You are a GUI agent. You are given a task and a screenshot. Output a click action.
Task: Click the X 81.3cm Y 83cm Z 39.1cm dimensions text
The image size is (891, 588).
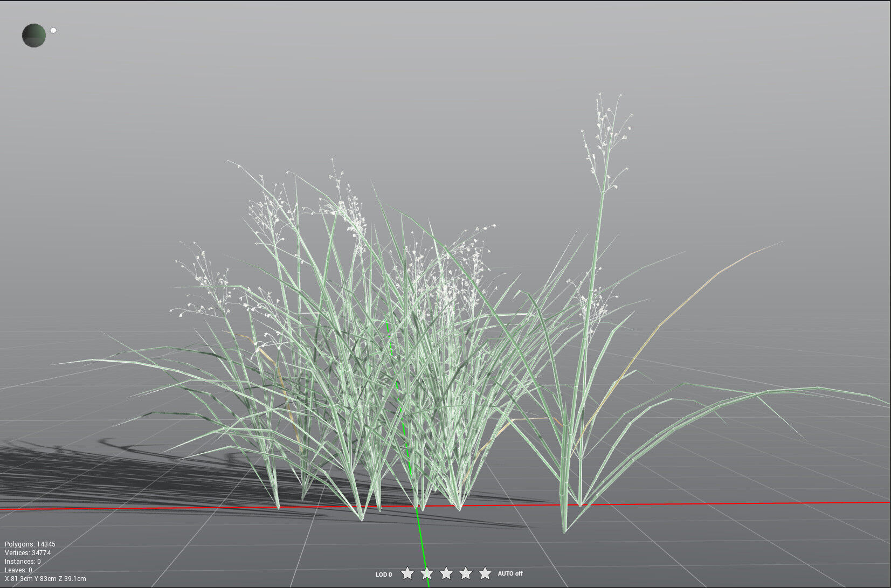pyautogui.click(x=45, y=579)
